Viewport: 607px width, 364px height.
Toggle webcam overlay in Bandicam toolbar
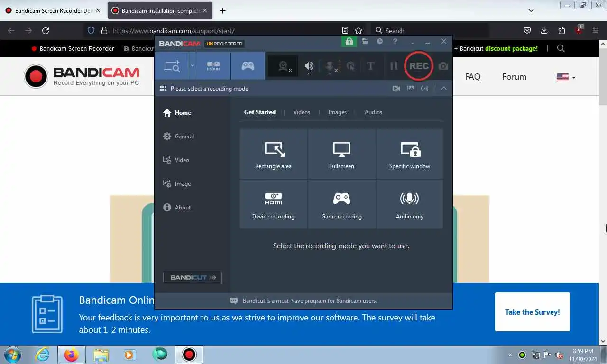[x=284, y=66]
